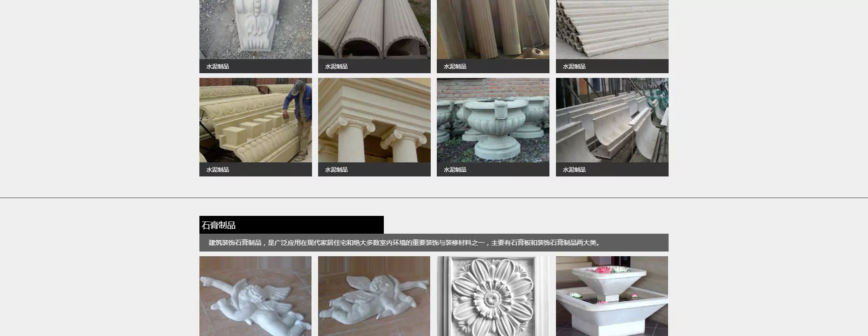Open the plaster fountain with lotus flowers
This screenshot has height=336, width=868.
(612, 296)
